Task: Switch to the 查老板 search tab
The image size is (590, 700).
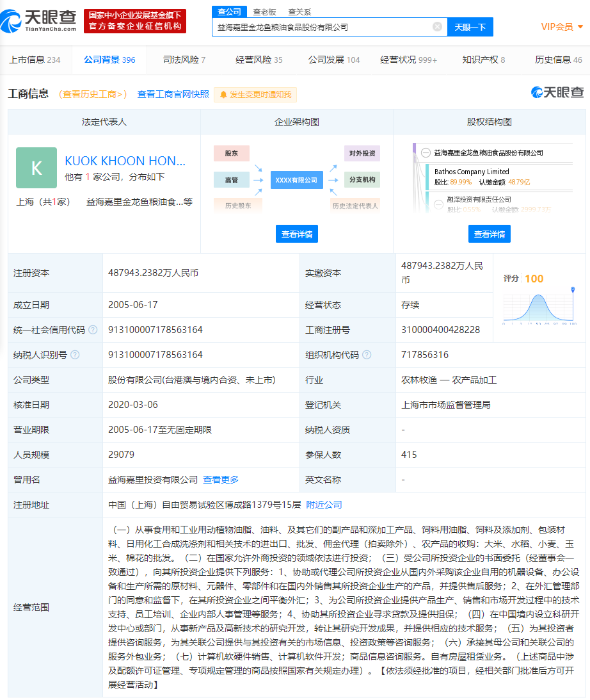Action: (x=264, y=12)
